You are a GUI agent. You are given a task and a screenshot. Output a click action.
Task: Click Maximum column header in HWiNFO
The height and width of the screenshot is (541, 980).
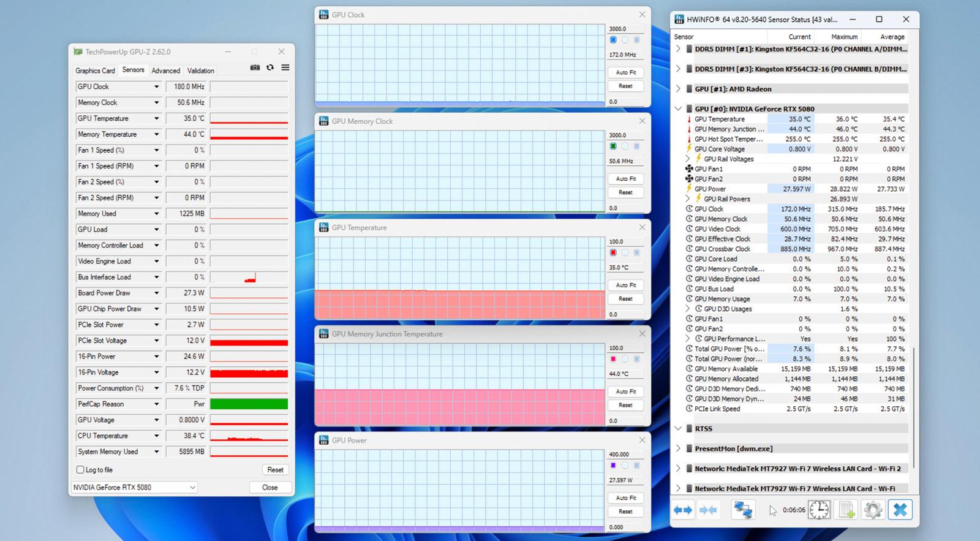click(837, 37)
